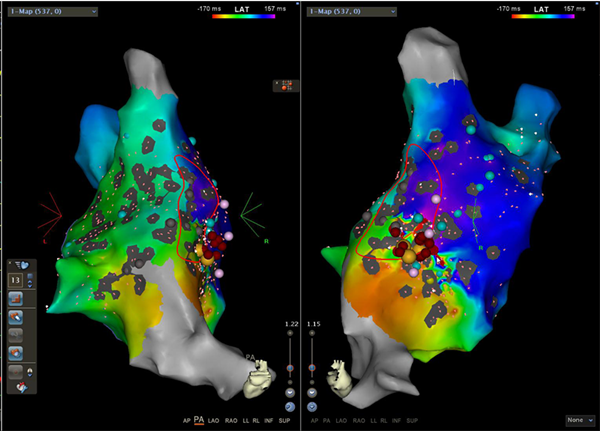Screen dimensions: 600x431
Task: Expand the None dropdown at bottom right
Action: coord(579,421)
